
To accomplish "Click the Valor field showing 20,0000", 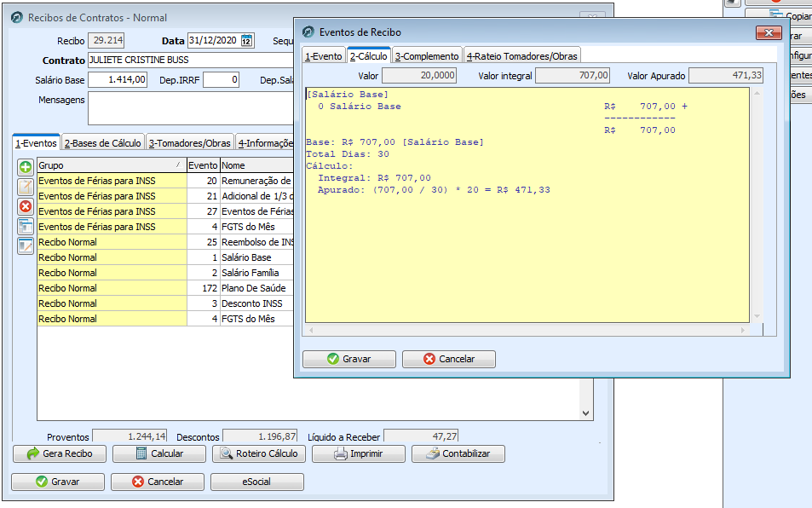I will click(419, 76).
